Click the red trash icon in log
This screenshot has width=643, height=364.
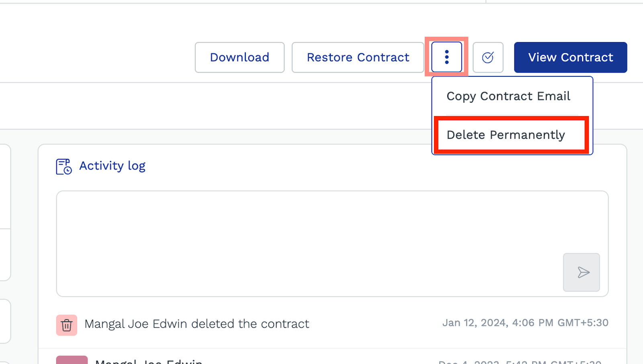click(x=67, y=325)
